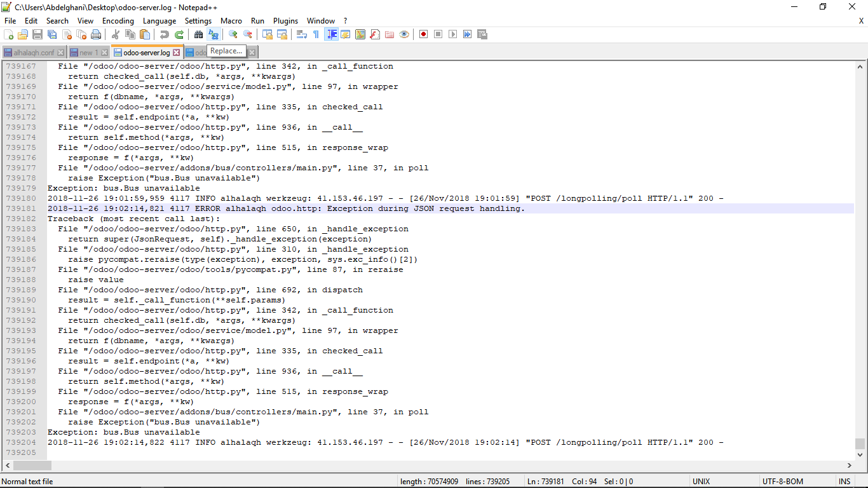Close the document with the menu bar X
Viewport: 868px width, 488px height.
coord(861,21)
